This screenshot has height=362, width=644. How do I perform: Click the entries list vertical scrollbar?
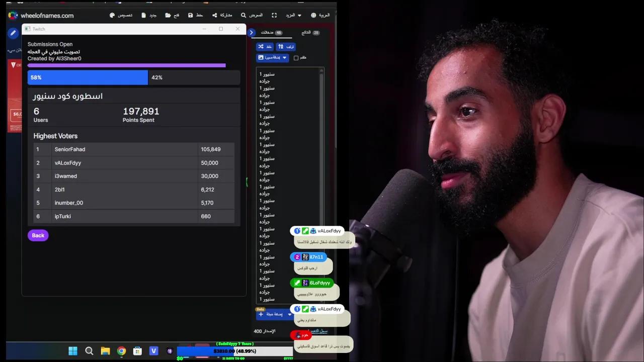(321, 186)
